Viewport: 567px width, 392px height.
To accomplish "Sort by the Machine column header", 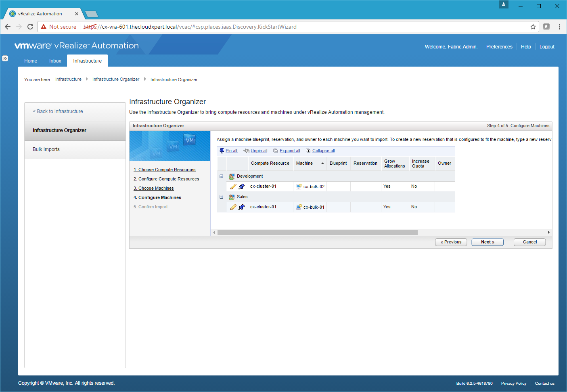I will click(304, 164).
